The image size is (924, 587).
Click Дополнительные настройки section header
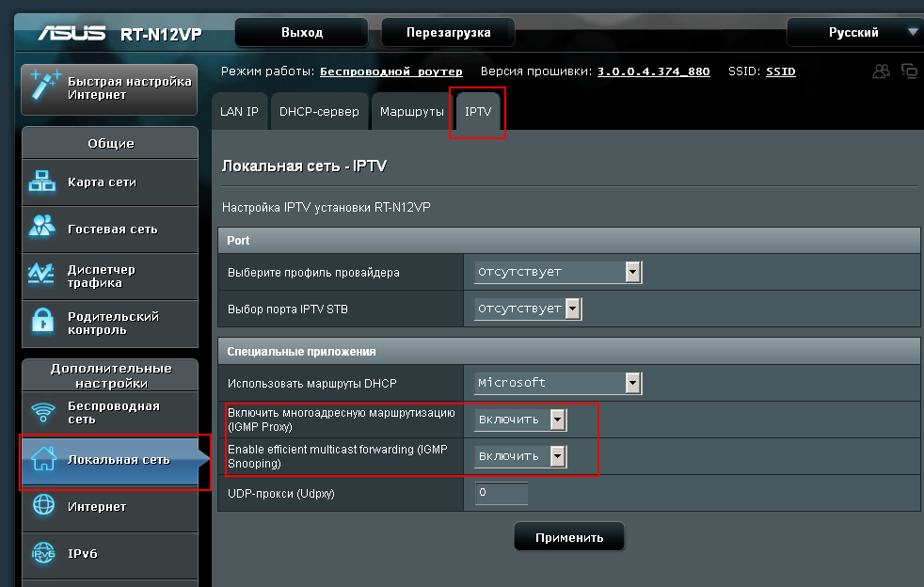[111, 375]
